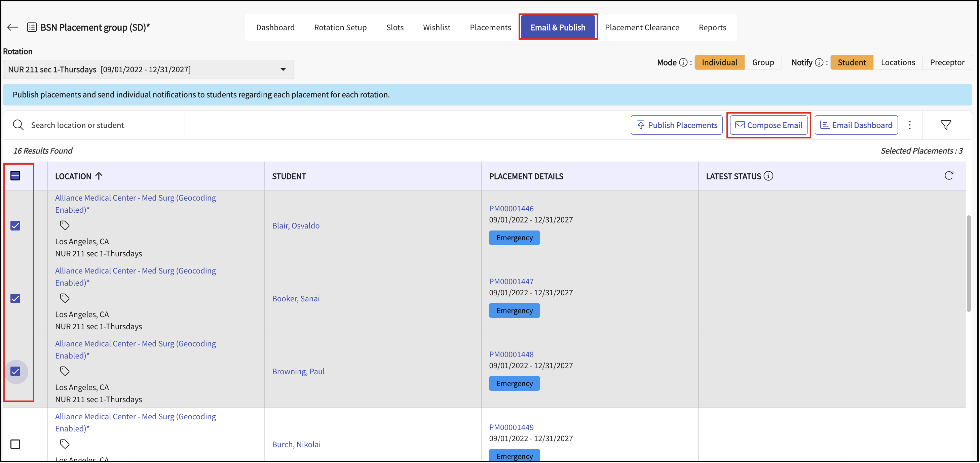Click the tag icon in Blair, Osvaldo's row
Screen dimensions: 980x463
[65, 225]
